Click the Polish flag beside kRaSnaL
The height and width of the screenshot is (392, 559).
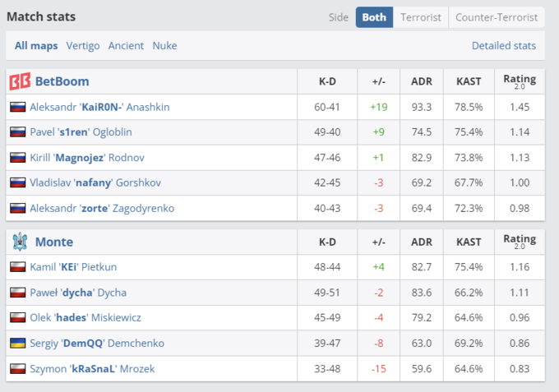[17, 369]
